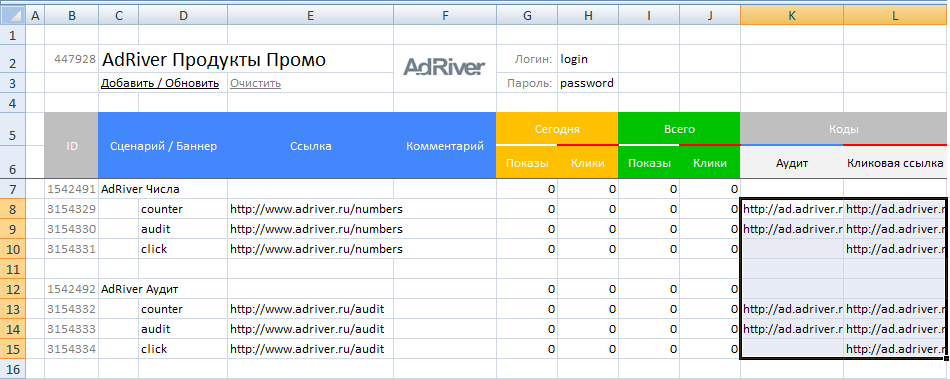This screenshot has width=950, height=379.
Task: Select row 15 header
Action: coord(13,349)
